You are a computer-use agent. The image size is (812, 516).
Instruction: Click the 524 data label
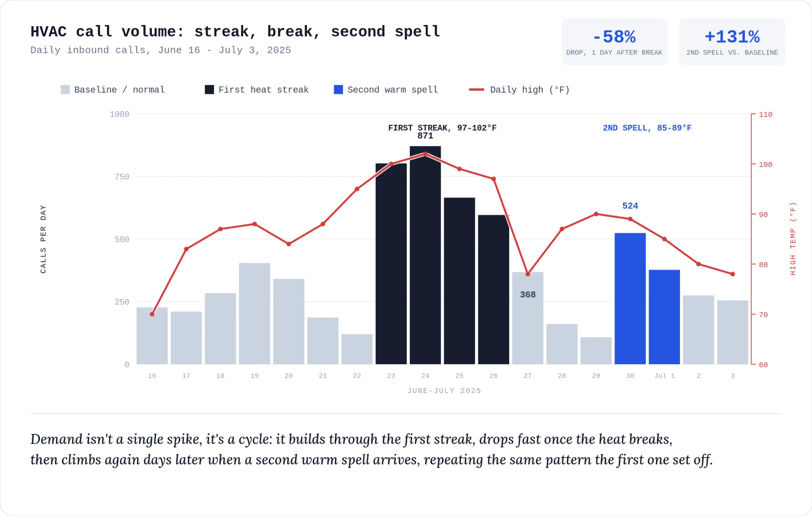630,206
